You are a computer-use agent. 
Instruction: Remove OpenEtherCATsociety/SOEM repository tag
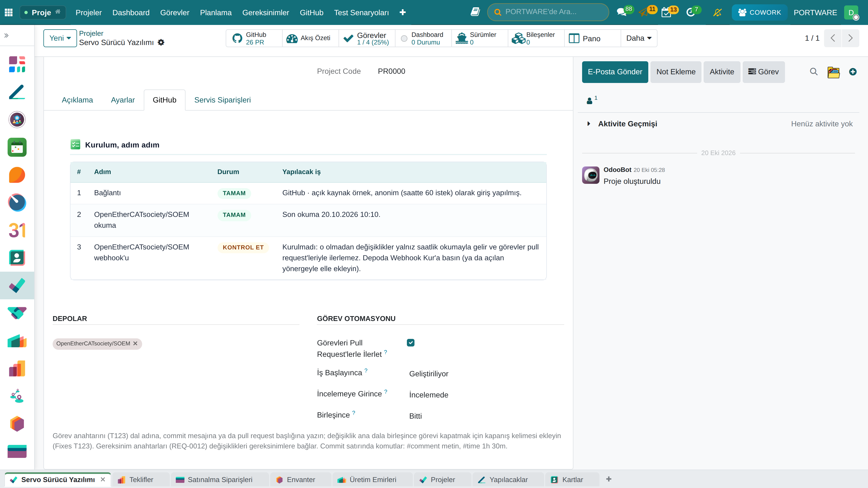pos(135,343)
